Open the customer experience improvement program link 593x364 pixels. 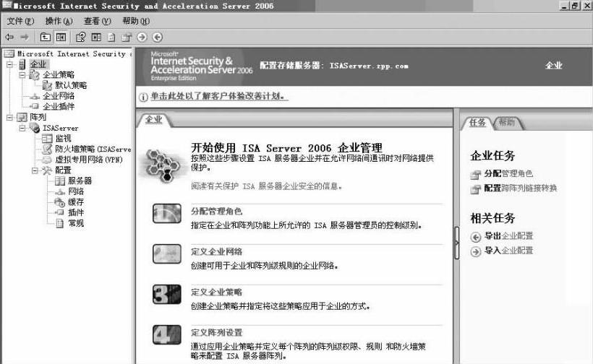coord(218,96)
